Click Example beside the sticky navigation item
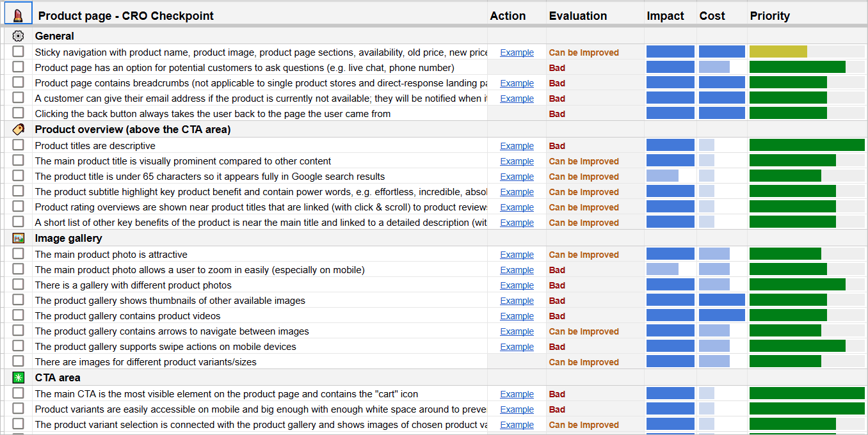868x435 pixels. point(517,52)
